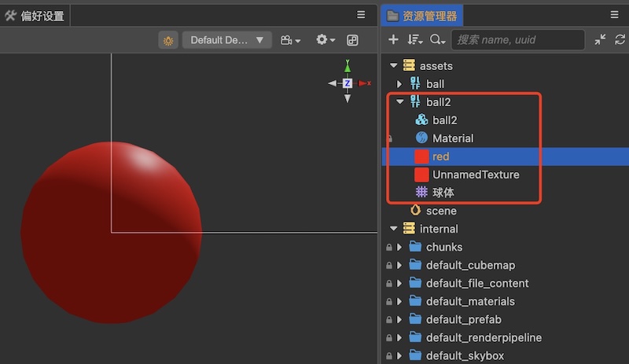Select the default_skybox folder icon
The width and height of the screenshot is (629, 364).
coord(415,355)
